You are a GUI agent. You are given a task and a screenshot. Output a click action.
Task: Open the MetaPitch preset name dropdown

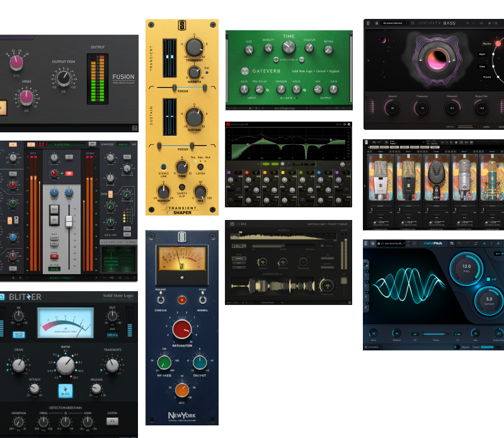(394, 243)
